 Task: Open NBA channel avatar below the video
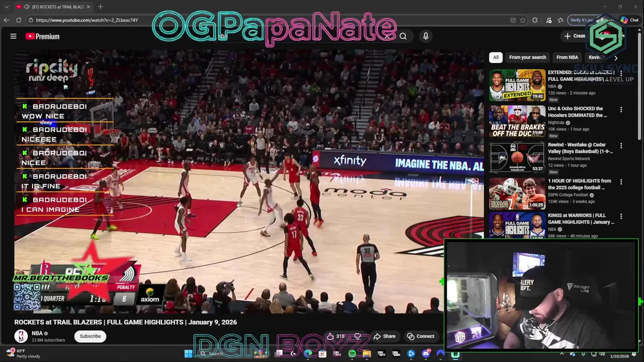tap(21, 336)
